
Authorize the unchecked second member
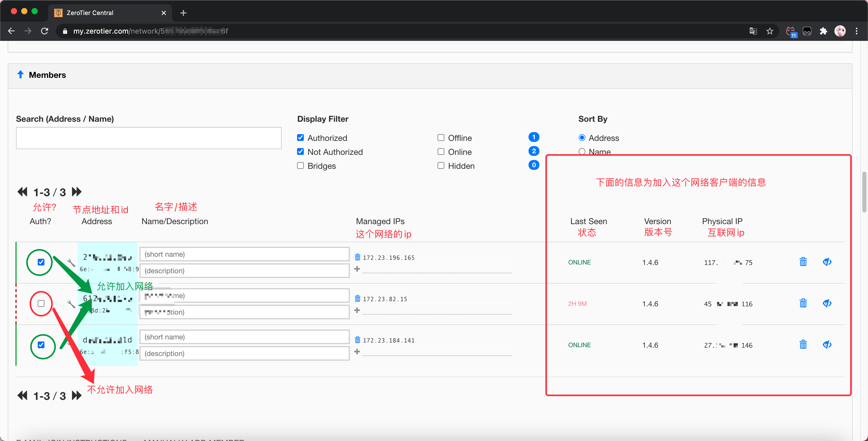(x=41, y=303)
